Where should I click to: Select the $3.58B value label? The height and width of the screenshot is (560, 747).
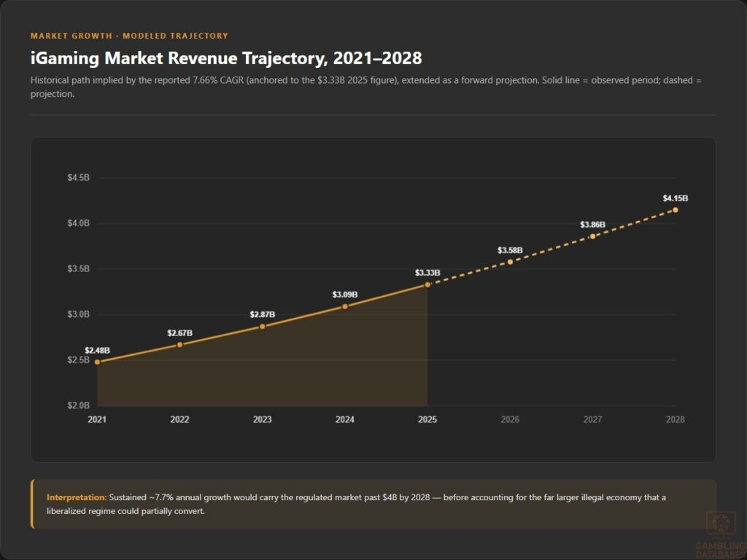point(510,250)
